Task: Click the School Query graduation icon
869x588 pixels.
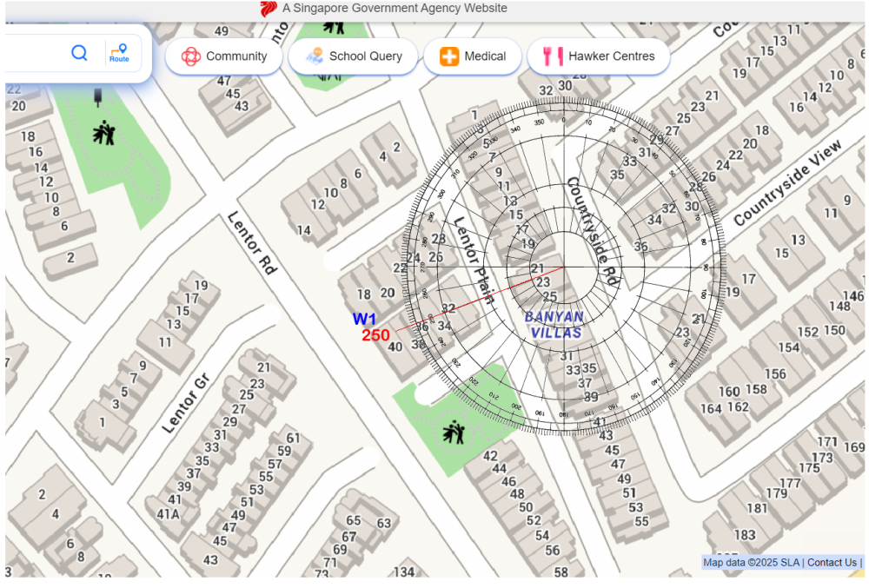Action: (x=316, y=56)
